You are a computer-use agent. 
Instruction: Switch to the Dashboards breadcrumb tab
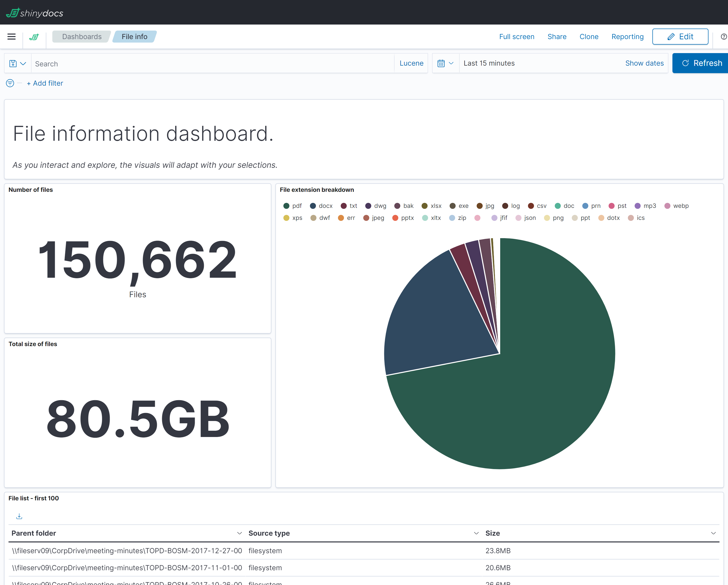point(82,37)
